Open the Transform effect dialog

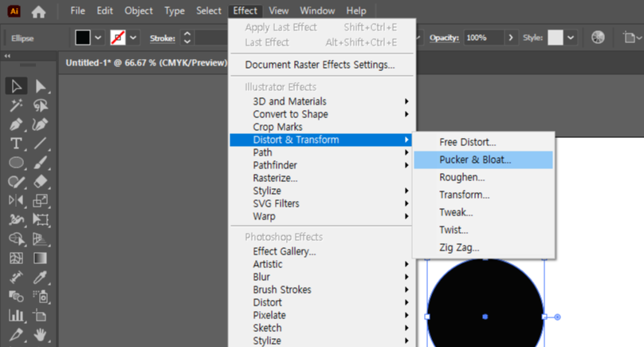[484, 195]
